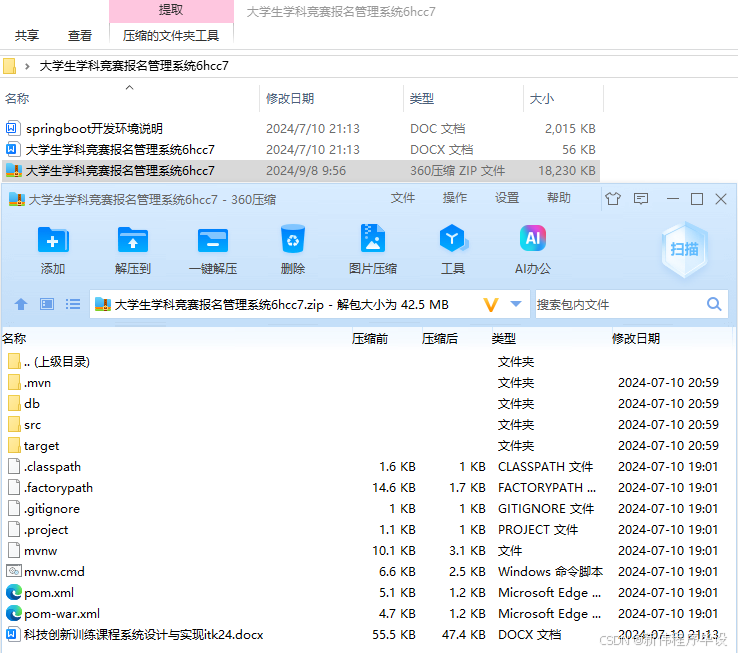The height and width of the screenshot is (653, 738).
Task: Select the .. (上级目录) row
Action: tap(367, 362)
